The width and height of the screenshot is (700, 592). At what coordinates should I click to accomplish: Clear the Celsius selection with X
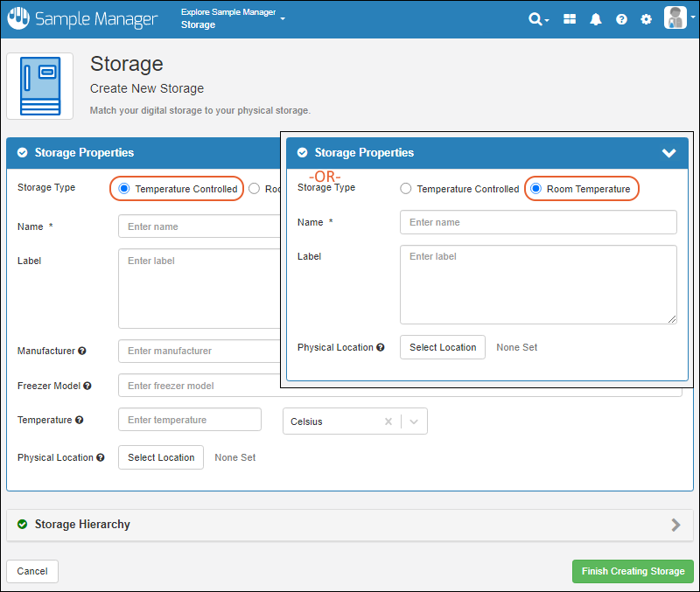tap(388, 421)
